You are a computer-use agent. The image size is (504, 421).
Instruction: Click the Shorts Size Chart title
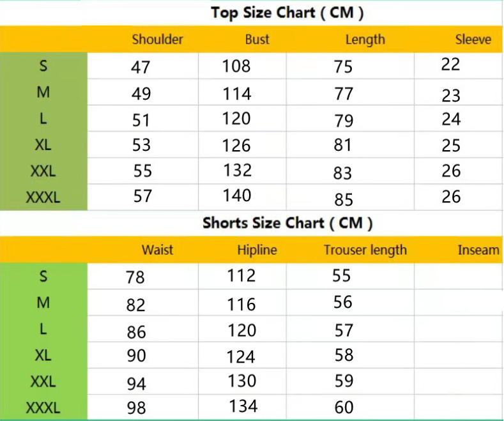pyautogui.click(x=287, y=223)
